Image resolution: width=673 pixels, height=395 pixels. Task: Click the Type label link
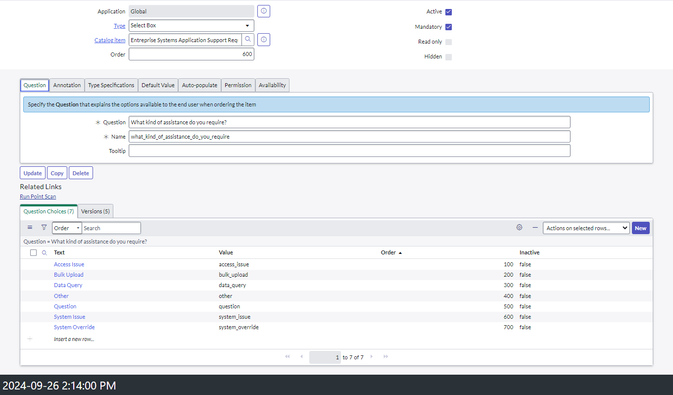pyautogui.click(x=119, y=26)
